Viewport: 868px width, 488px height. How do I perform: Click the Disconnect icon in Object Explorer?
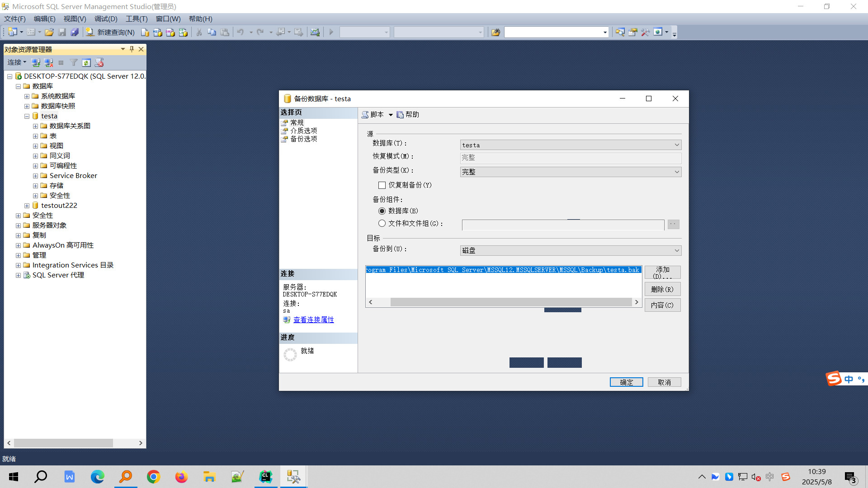coord(49,62)
